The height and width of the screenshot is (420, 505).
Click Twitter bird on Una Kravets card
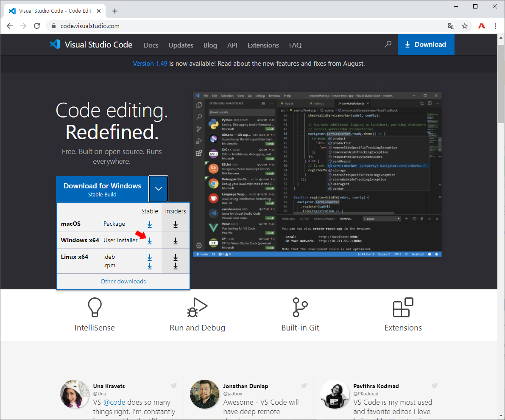(x=174, y=386)
